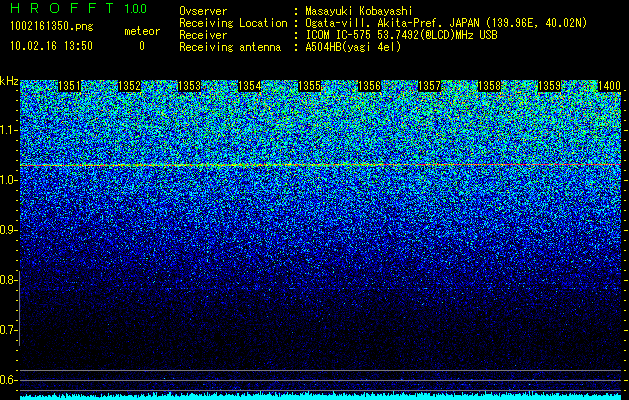This screenshot has height=400, width=629.
Task: Click the 0.7 frequency axis label
Action: click(8, 330)
